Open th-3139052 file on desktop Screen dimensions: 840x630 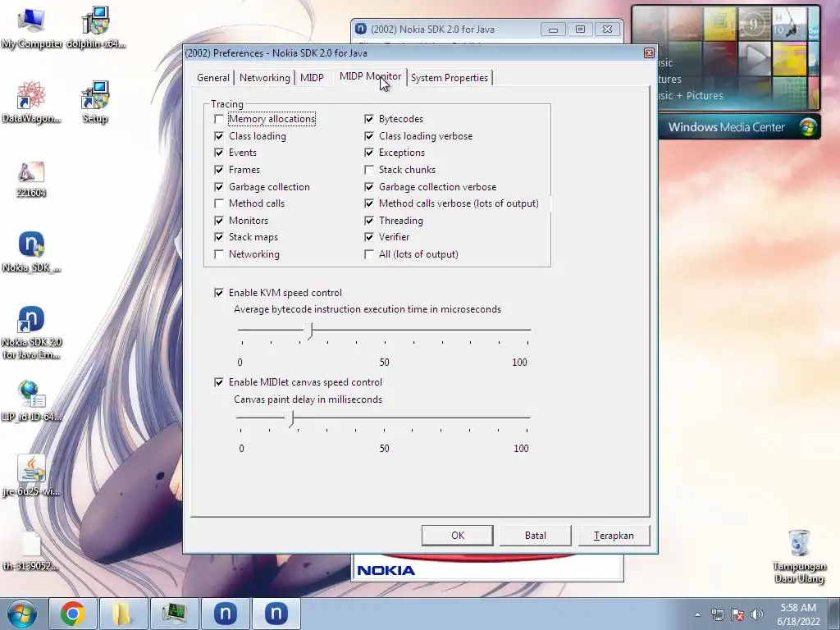31,550
